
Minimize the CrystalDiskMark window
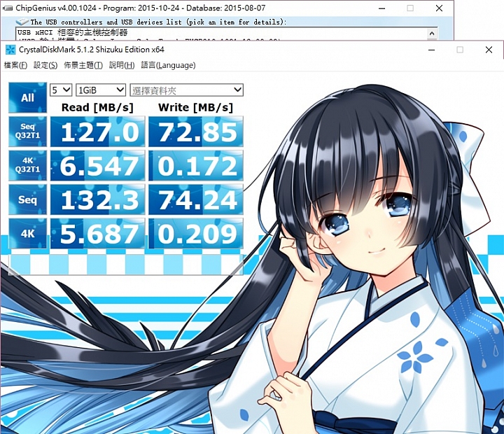[x=432, y=50]
